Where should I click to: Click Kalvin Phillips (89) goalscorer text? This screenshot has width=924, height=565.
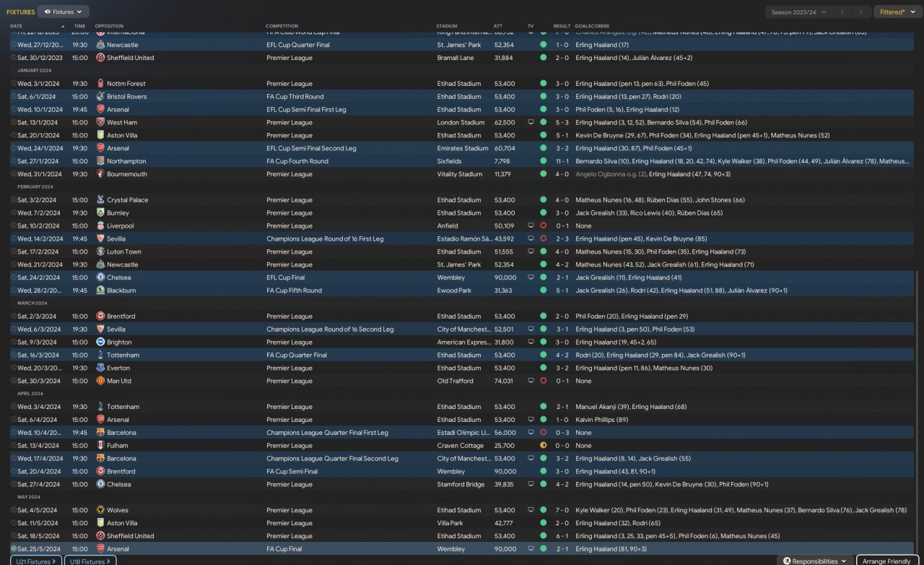click(x=601, y=420)
